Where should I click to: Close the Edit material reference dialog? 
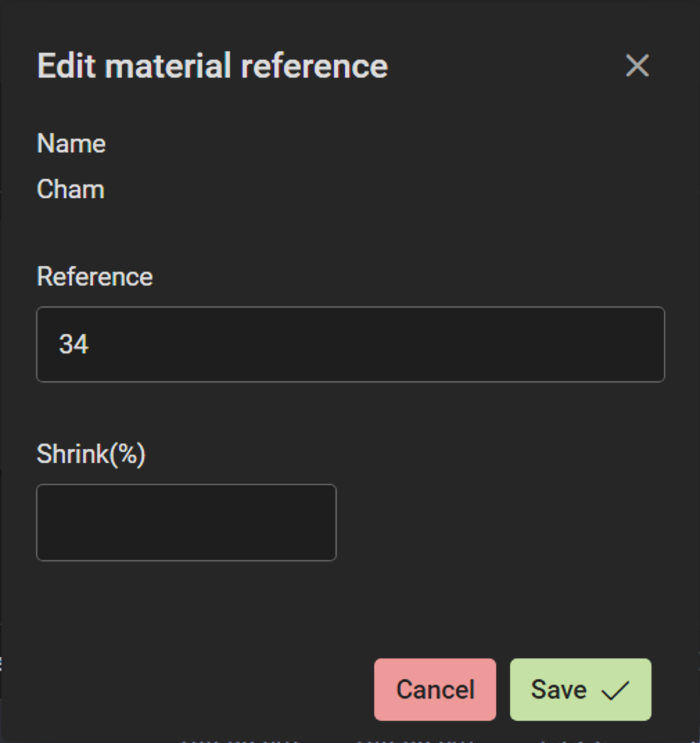click(x=637, y=66)
